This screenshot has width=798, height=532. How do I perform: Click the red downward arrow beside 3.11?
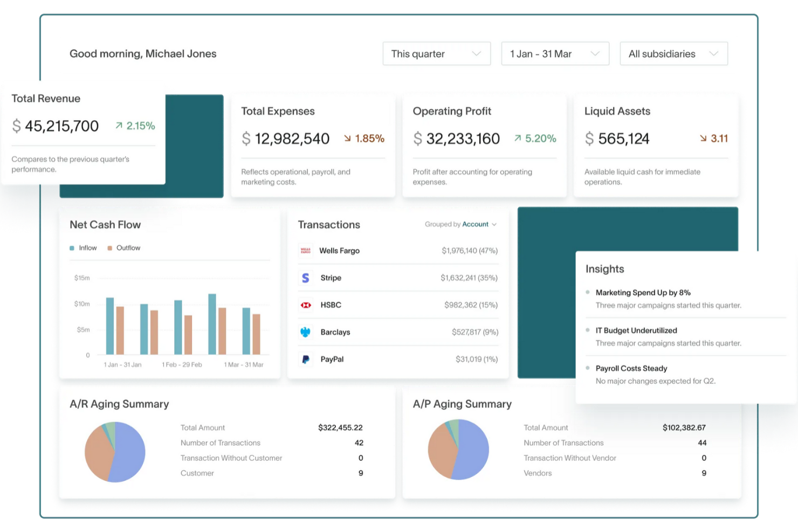704,139
